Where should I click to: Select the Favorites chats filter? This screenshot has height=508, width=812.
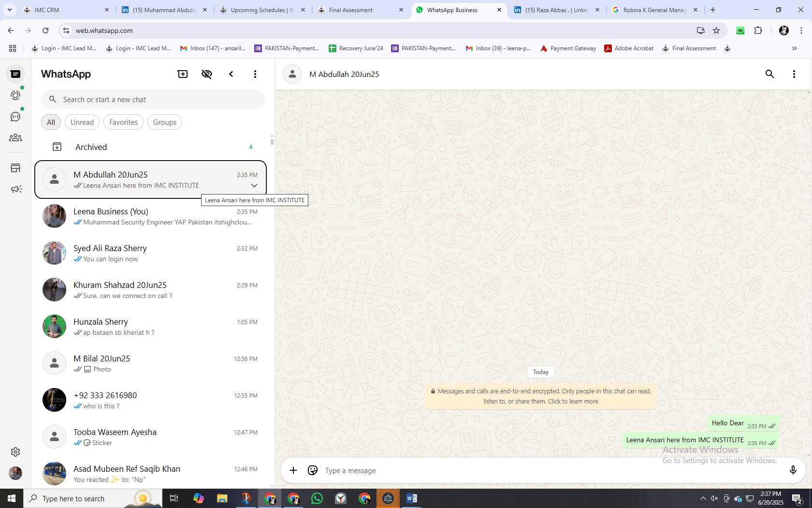pyautogui.click(x=123, y=122)
